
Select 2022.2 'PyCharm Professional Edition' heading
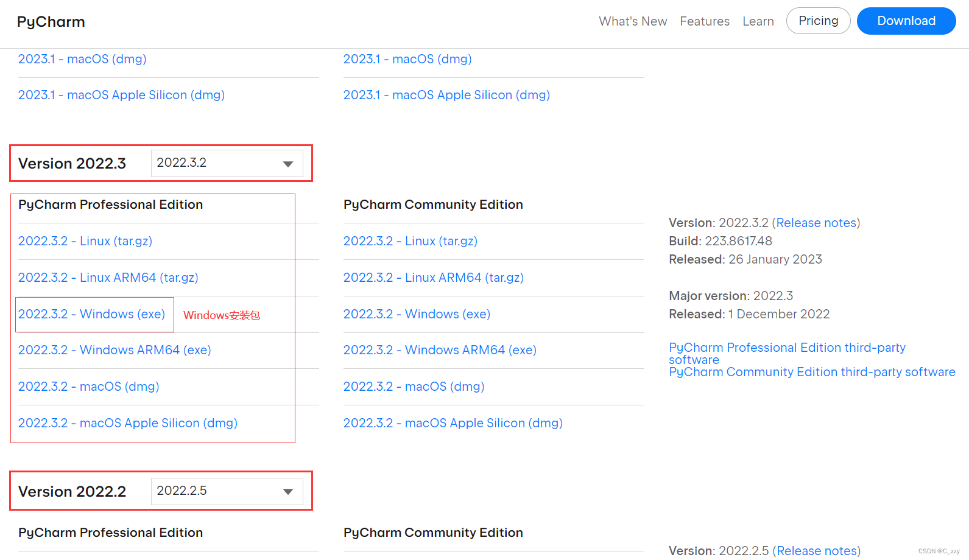coord(111,533)
